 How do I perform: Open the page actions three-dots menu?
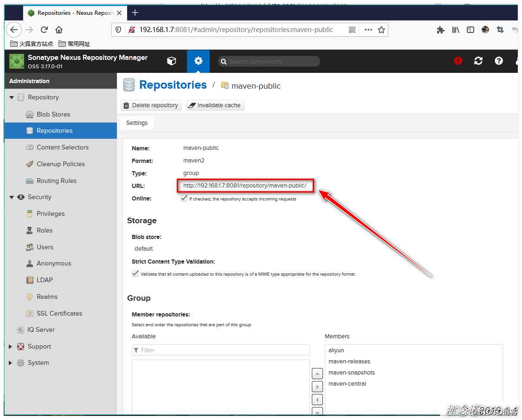tap(368, 30)
